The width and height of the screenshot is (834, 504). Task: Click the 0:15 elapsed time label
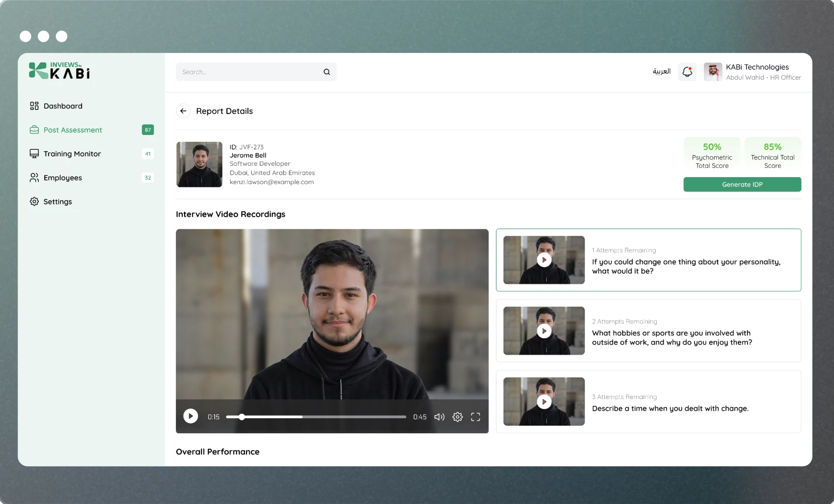213,417
